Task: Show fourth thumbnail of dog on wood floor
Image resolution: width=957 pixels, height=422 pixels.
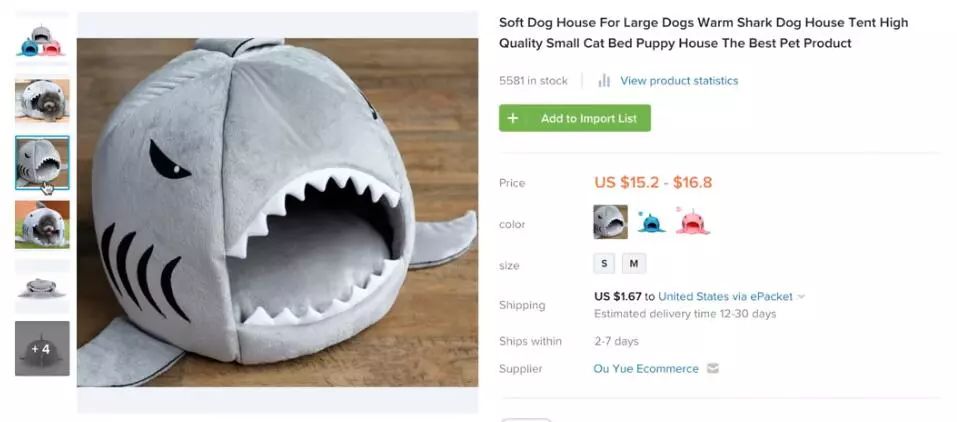Action: (x=42, y=224)
